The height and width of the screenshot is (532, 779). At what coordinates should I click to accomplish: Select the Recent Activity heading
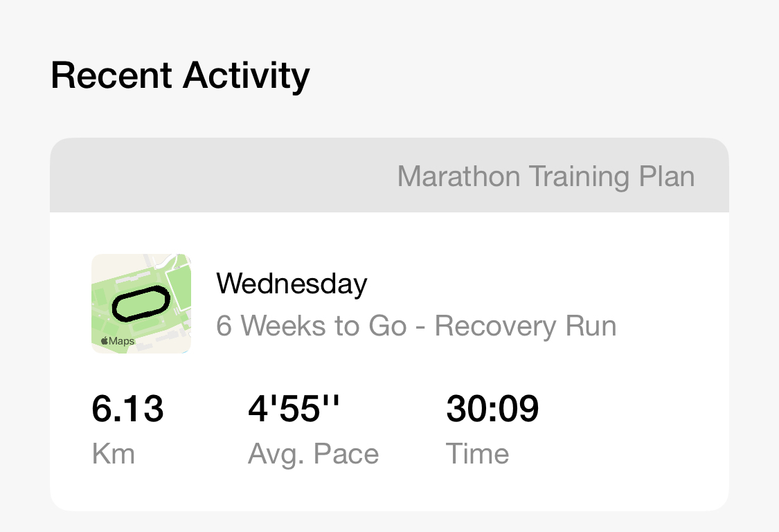point(180,75)
